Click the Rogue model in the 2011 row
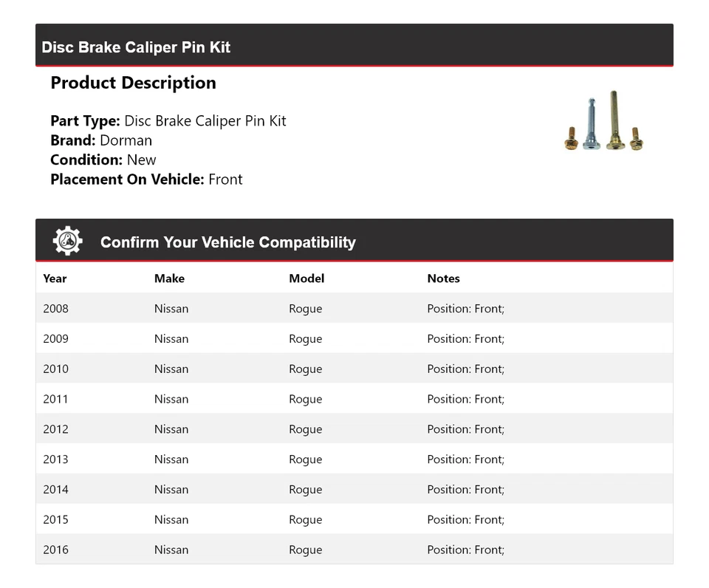 tap(306, 400)
